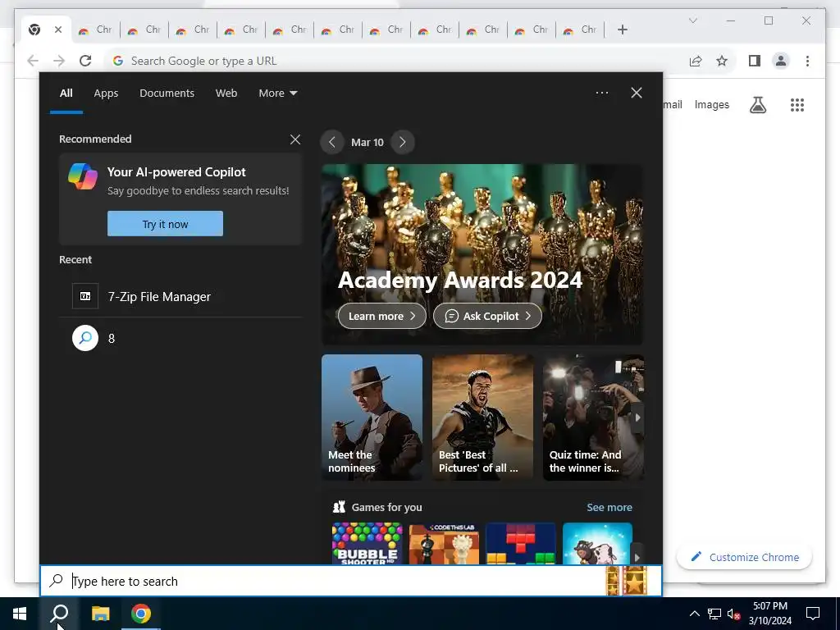Open network status tray icon
The width and height of the screenshot is (840, 630).
coord(714,614)
